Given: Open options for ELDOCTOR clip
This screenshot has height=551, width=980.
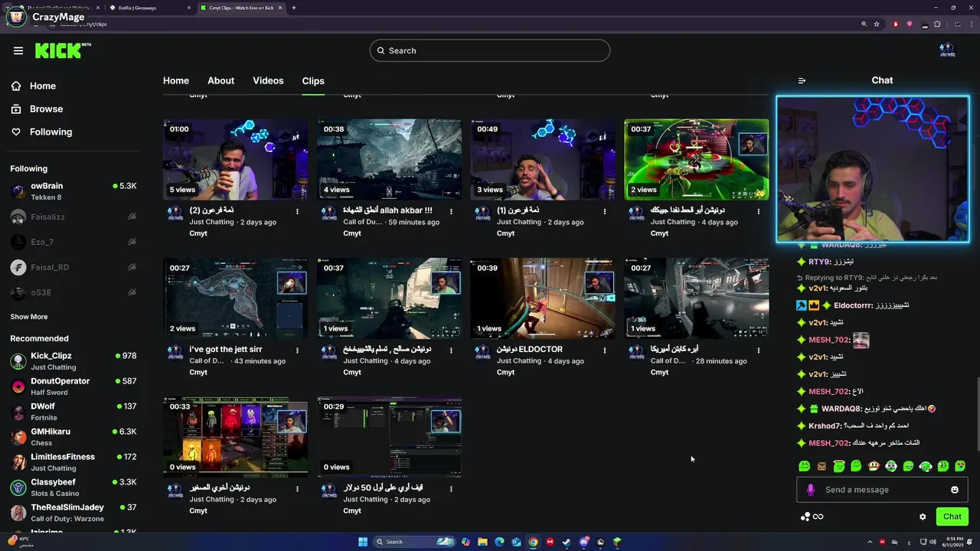Looking at the screenshot, I should pos(605,350).
